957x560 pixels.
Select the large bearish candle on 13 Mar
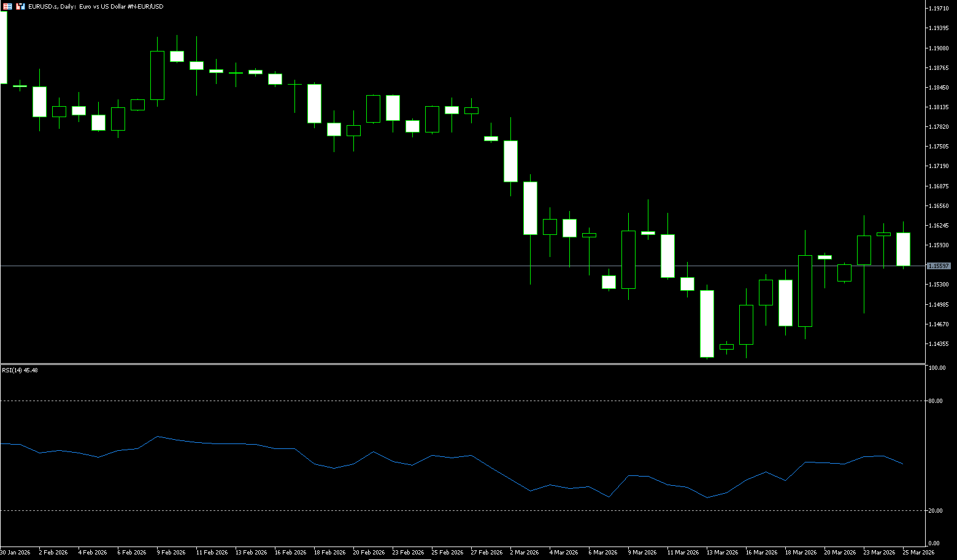point(707,323)
